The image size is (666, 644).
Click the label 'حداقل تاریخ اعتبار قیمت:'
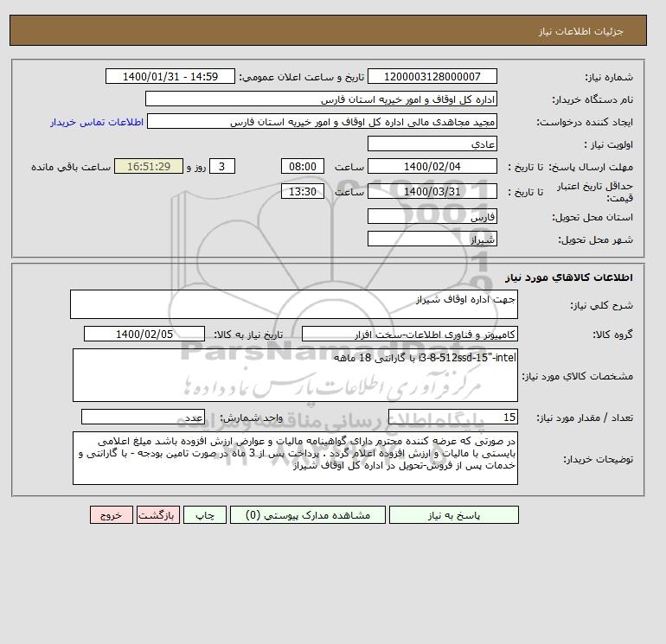click(595, 192)
